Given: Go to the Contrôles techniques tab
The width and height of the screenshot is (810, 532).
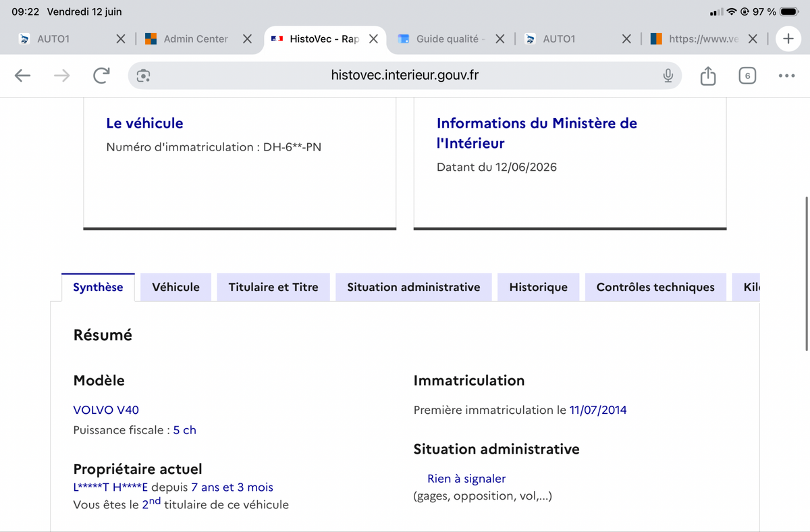Looking at the screenshot, I should (655, 287).
